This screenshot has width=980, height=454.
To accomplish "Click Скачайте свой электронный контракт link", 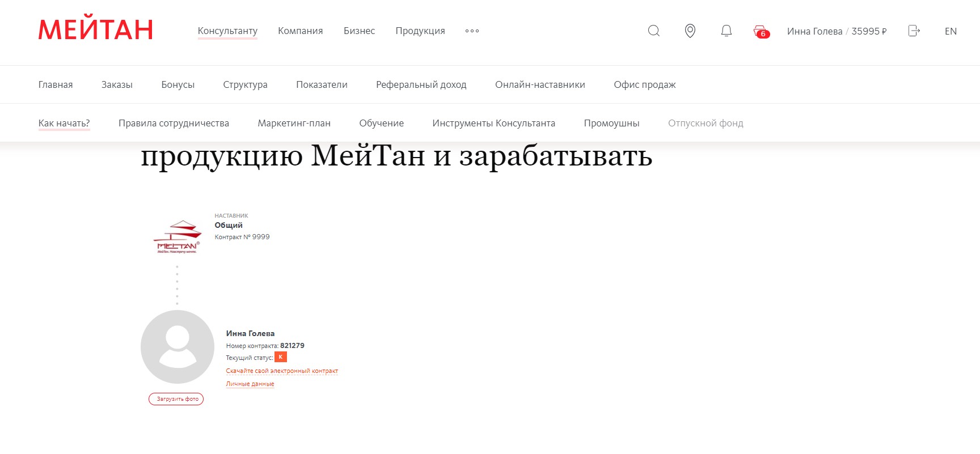I will [x=282, y=371].
